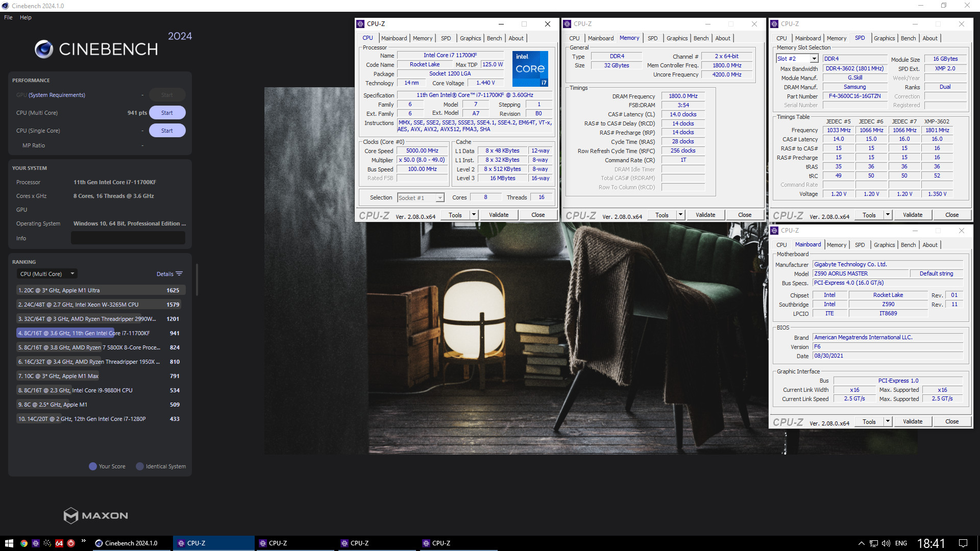The width and height of the screenshot is (980, 551).
Task: Switch to Bench tab in first CPU-Z
Action: click(494, 38)
